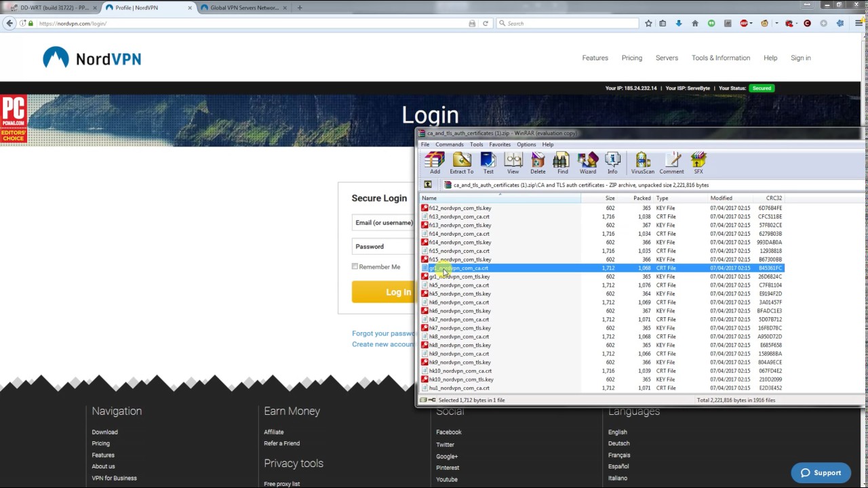
Task: Click the Info icon in WinRAR toolbar
Action: [x=612, y=163]
